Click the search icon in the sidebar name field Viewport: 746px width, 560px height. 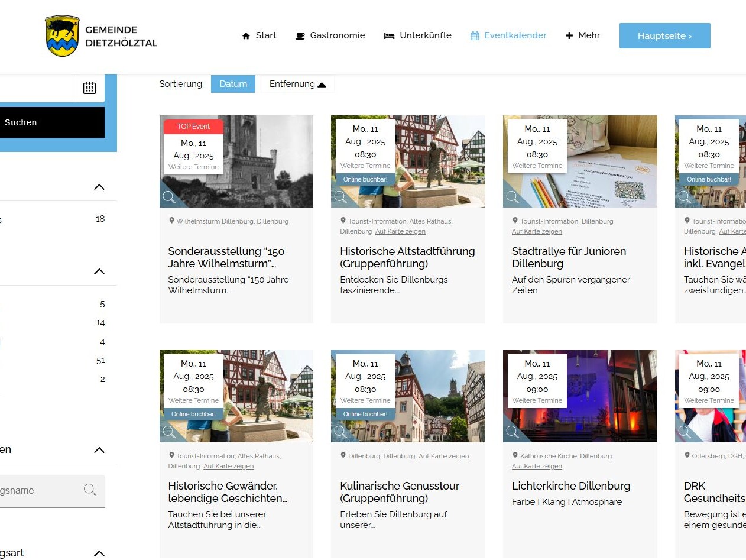pyautogui.click(x=90, y=490)
